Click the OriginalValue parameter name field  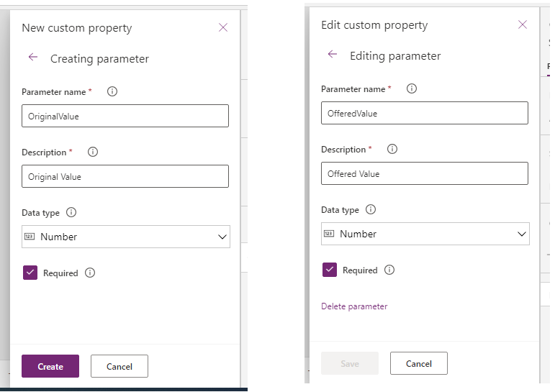tap(125, 116)
